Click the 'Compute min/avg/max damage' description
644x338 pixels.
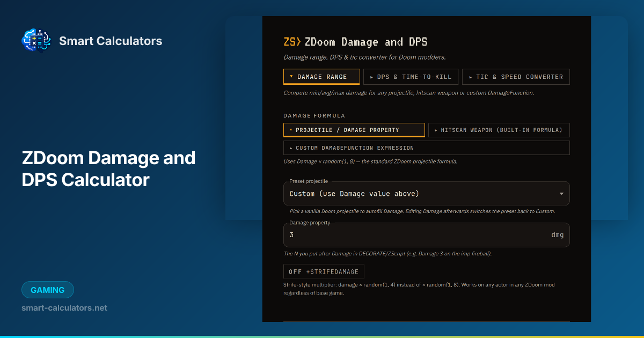click(x=409, y=92)
